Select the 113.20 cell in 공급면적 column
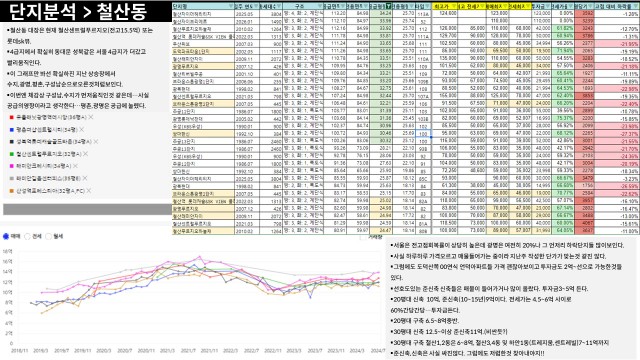Image resolution: width=640 pixels, height=360 pixels. click(x=336, y=13)
